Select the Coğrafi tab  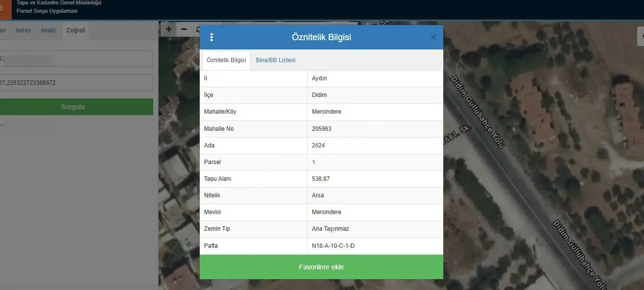76,30
